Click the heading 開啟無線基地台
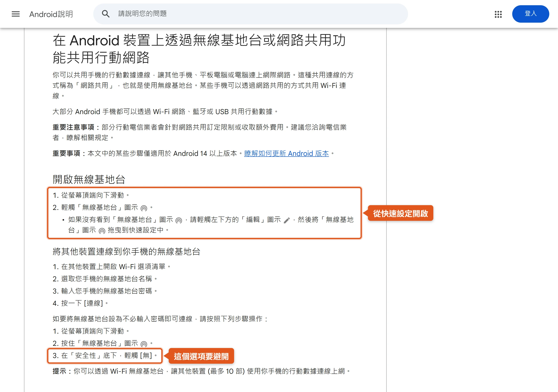This screenshot has height=392, width=558. tap(89, 179)
